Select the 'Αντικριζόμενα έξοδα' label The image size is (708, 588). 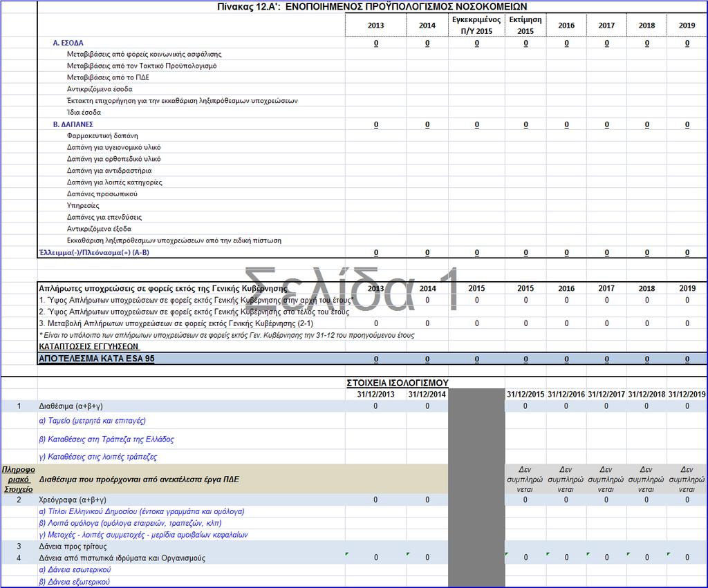click(99, 229)
